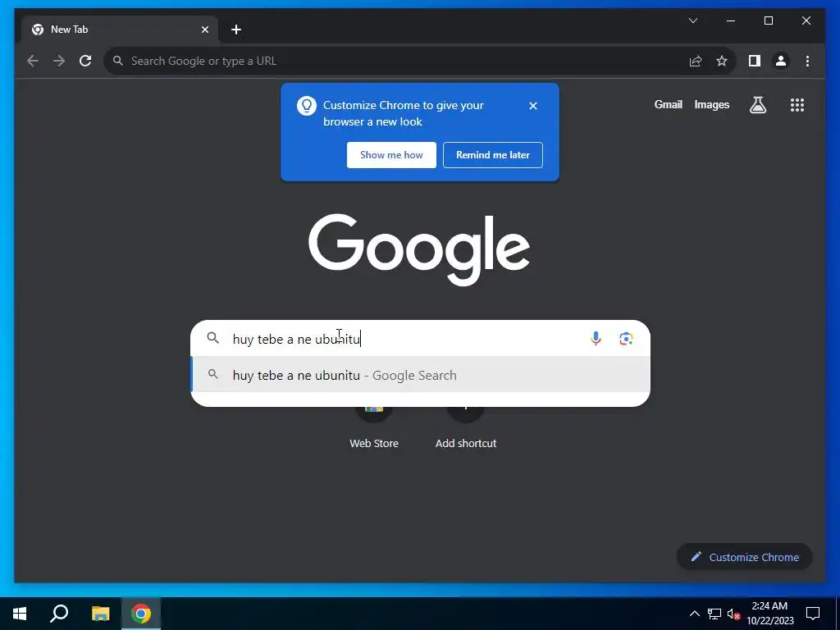Open the Google apps grid
This screenshot has height=630, width=840.
click(x=797, y=105)
